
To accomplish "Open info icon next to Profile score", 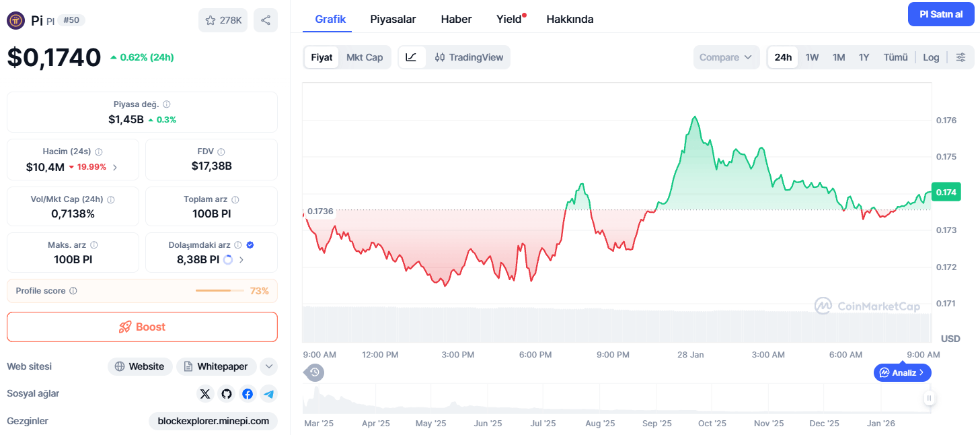I will point(73,291).
